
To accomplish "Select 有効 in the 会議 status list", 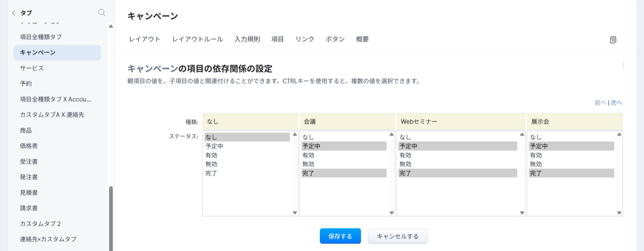I will tap(308, 155).
